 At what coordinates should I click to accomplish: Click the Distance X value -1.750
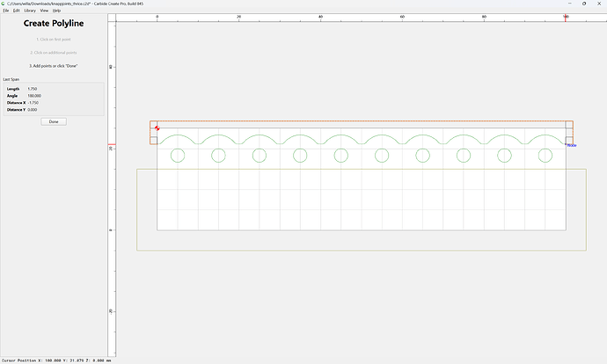tap(33, 103)
